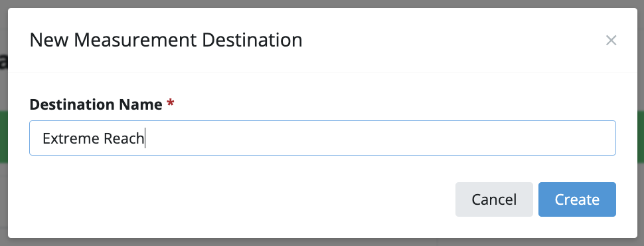Dismiss the modal with the X icon
The width and height of the screenshot is (644, 246).
611,41
